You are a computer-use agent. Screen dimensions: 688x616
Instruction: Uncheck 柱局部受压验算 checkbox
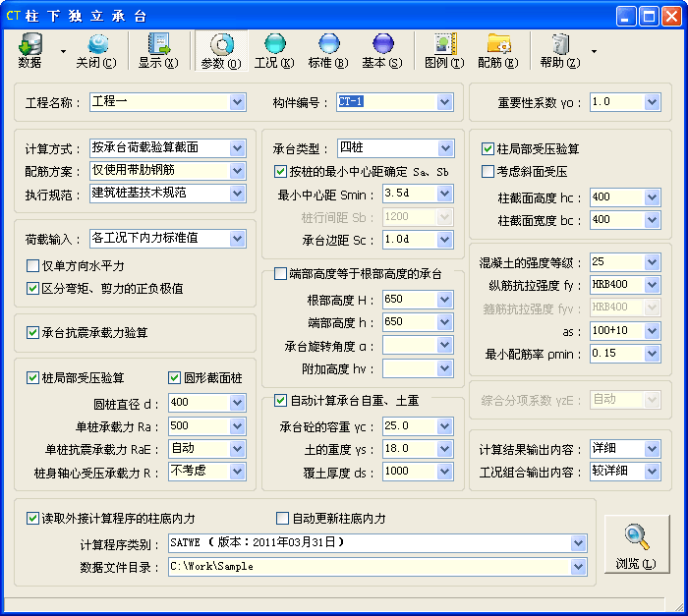pyautogui.click(x=487, y=148)
